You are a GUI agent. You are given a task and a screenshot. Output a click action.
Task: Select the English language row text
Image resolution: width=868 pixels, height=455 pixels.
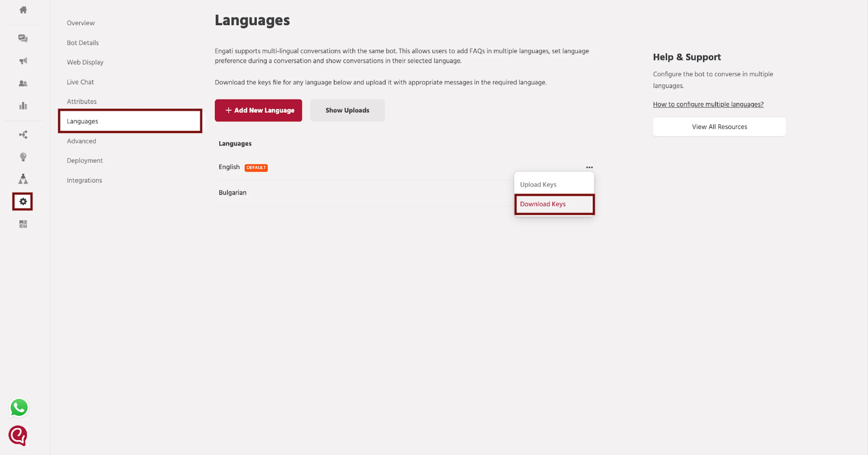(x=229, y=167)
